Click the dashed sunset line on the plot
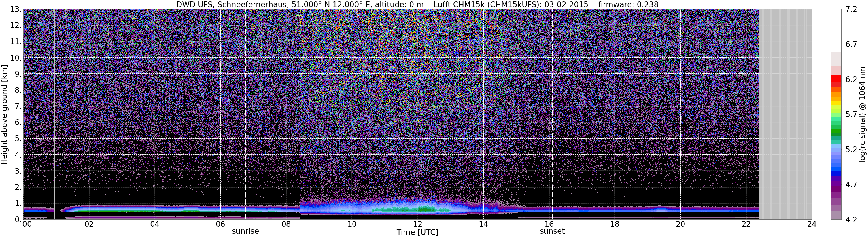Screen dimensions: 868x238 (552, 114)
